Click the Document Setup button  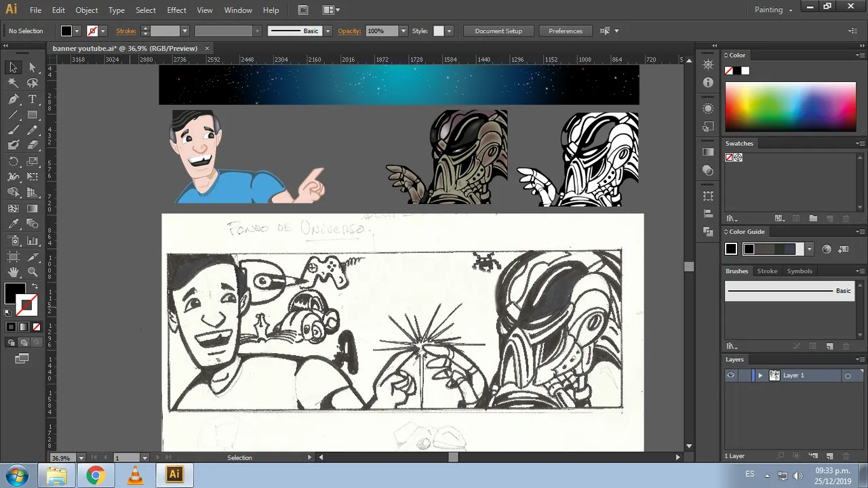[x=498, y=31]
